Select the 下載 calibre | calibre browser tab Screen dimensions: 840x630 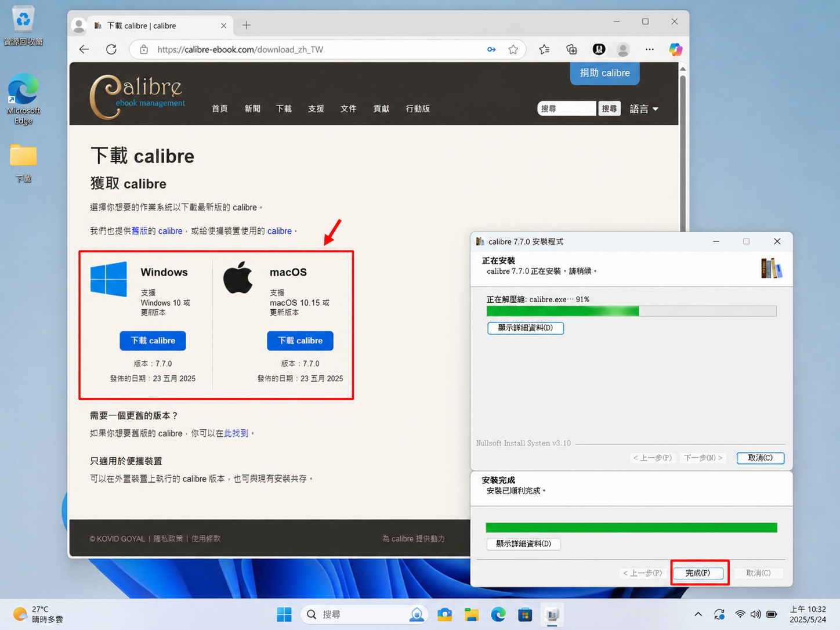pyautogui.click(x=160, y=26)
